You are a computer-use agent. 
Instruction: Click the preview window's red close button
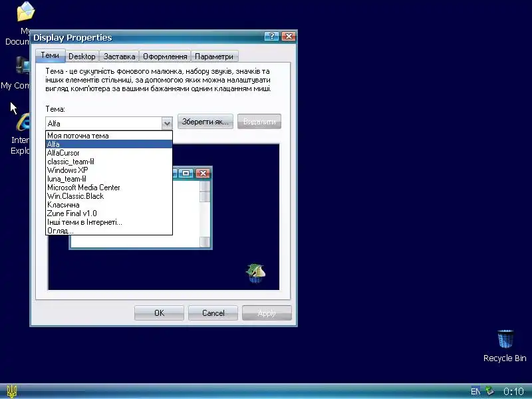point(203,174)
